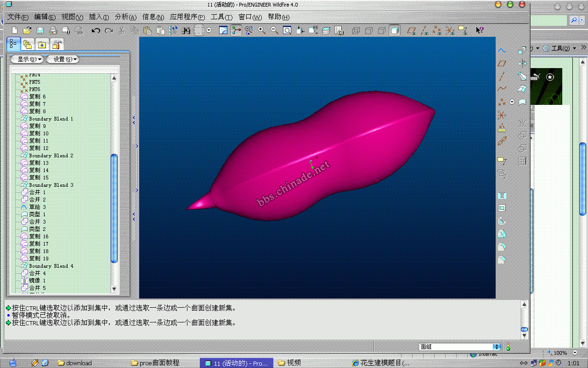Open the 文件 menu
This screenshot has width=588, height=368.
pyautogui.click(x=18, y=17)
